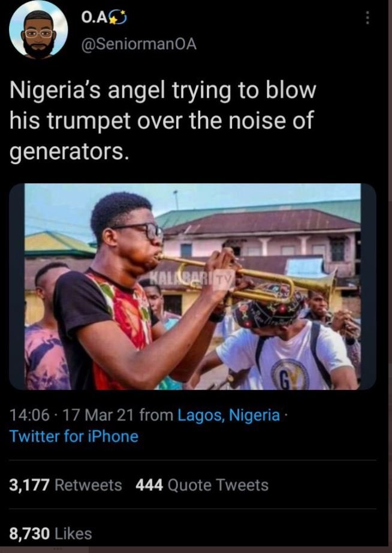The image size is (392, 553).
Task: Click the Quote Tweets label
Action: point(221,485)
